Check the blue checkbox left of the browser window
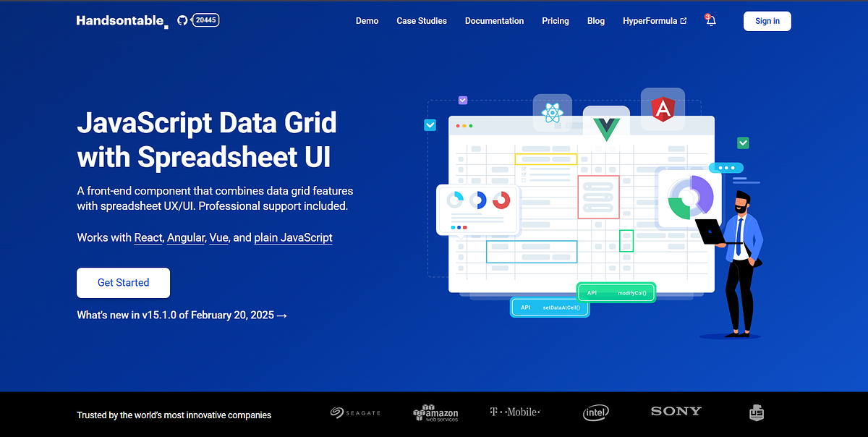 tap(430, 124)
